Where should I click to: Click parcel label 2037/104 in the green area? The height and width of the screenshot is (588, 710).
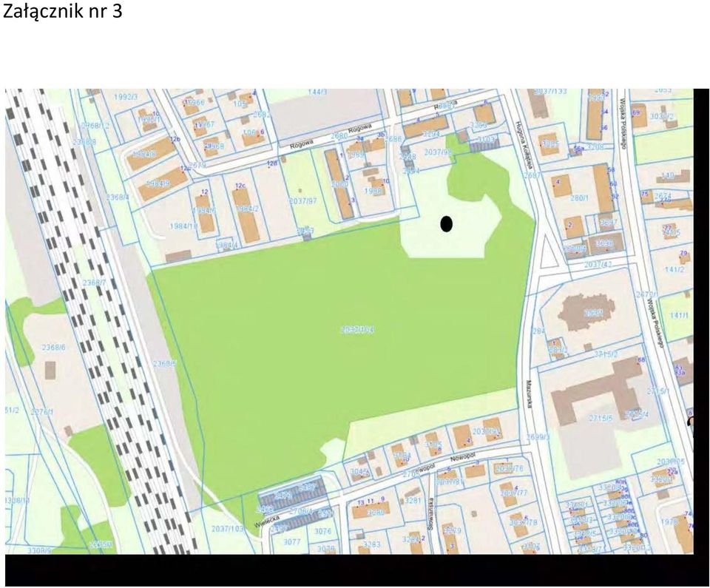pyautogui.click(x=357, y=329)
